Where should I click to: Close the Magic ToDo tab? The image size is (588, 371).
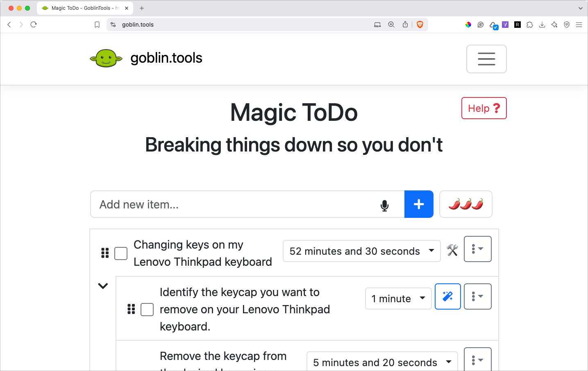[127, 8]
